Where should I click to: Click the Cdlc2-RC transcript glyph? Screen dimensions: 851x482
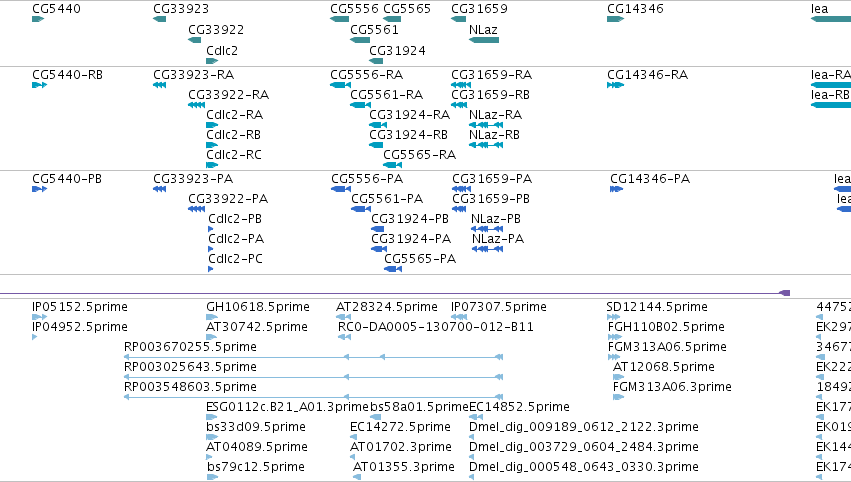(x=212, y=165)
